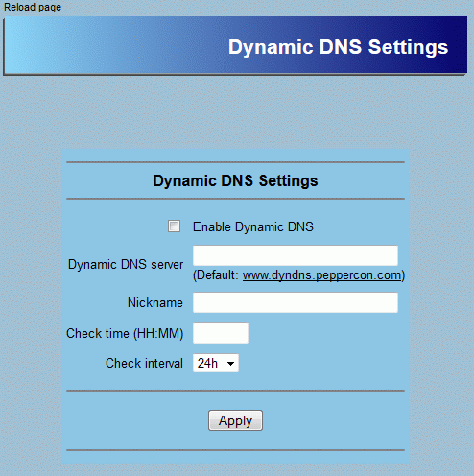Open the www.dyndns.peppercon.com default link

tap(321, 275)
